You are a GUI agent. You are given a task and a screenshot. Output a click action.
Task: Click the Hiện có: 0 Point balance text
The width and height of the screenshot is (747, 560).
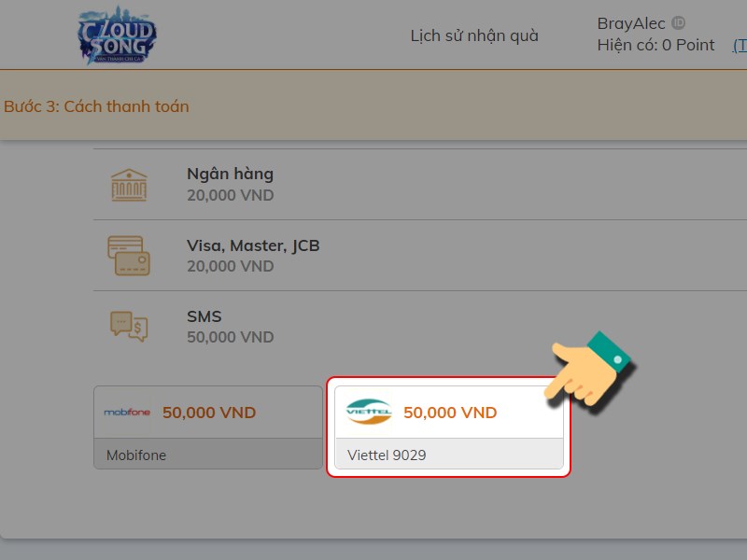(655, 45)
